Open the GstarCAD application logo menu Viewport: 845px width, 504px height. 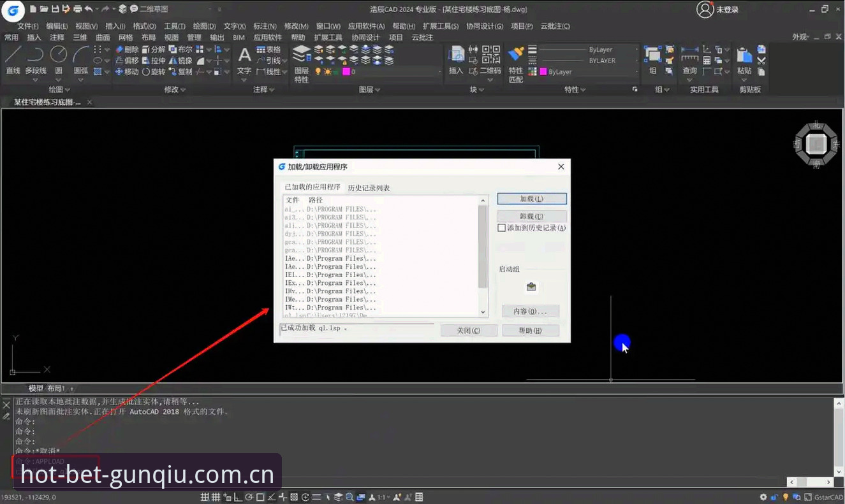point(13,10)
